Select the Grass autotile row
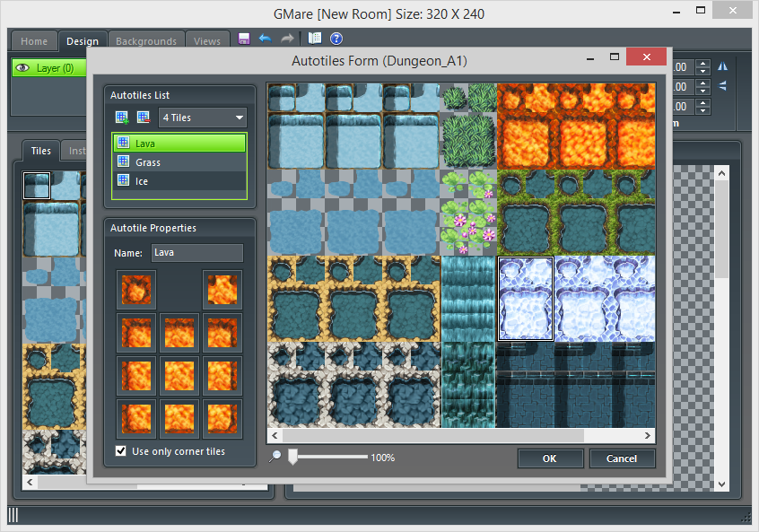 click(x=179, y=162)
